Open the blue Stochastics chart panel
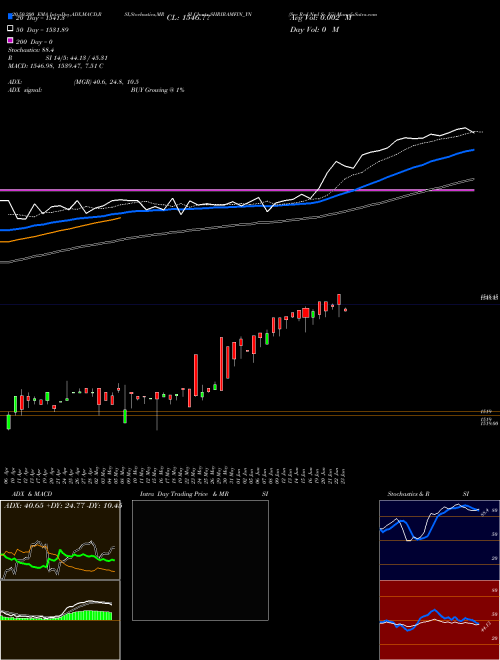 point(439,540)
